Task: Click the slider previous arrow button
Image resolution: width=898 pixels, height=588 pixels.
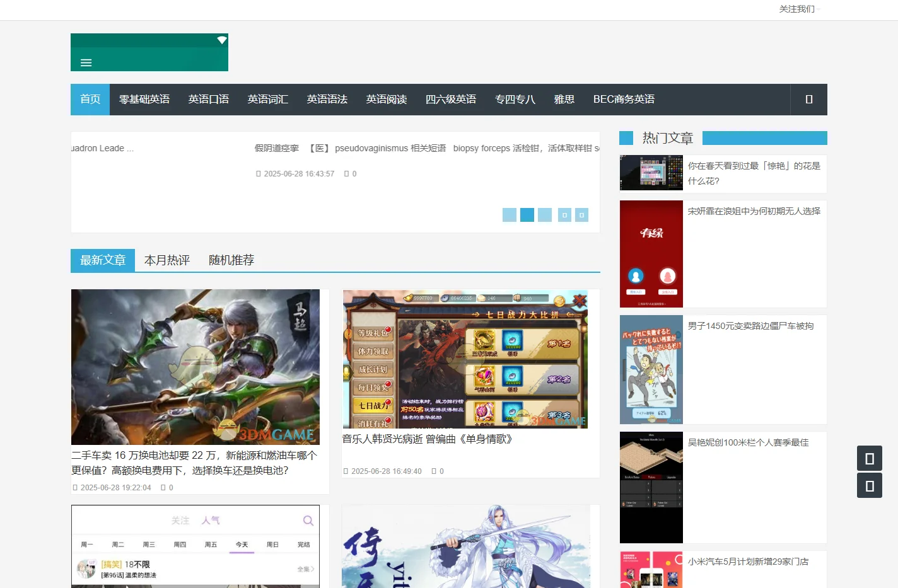Action: click(564, 215)
